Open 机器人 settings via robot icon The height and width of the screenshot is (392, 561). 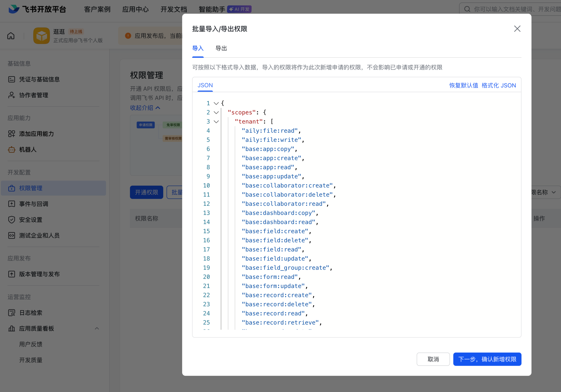tap(11, 150)
